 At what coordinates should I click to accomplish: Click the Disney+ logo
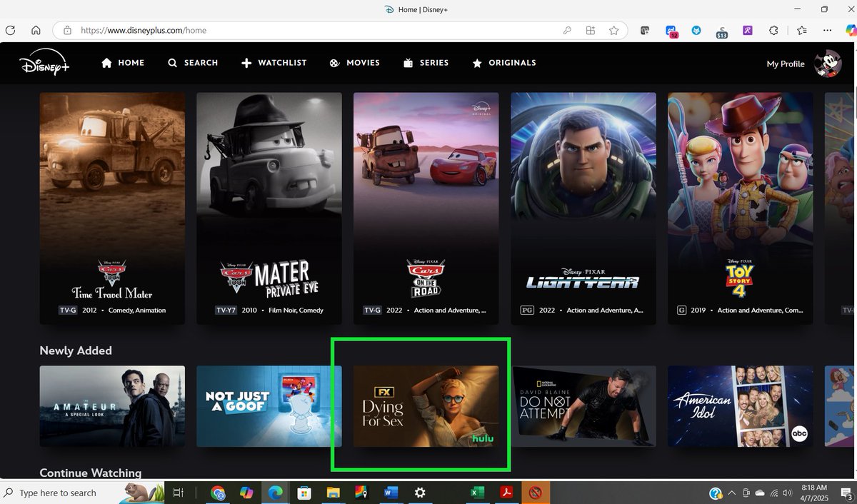[x=45, y=63]
